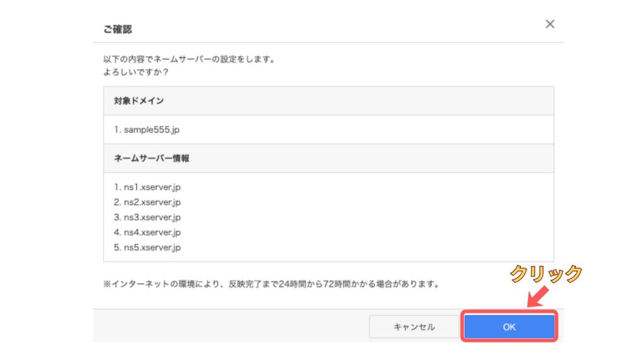Image resolution: width=644 pixels, height=362 pixels.
Task: Click the note about 24時間から72時間
Action: pyautogui.click(x=270, y=284)
